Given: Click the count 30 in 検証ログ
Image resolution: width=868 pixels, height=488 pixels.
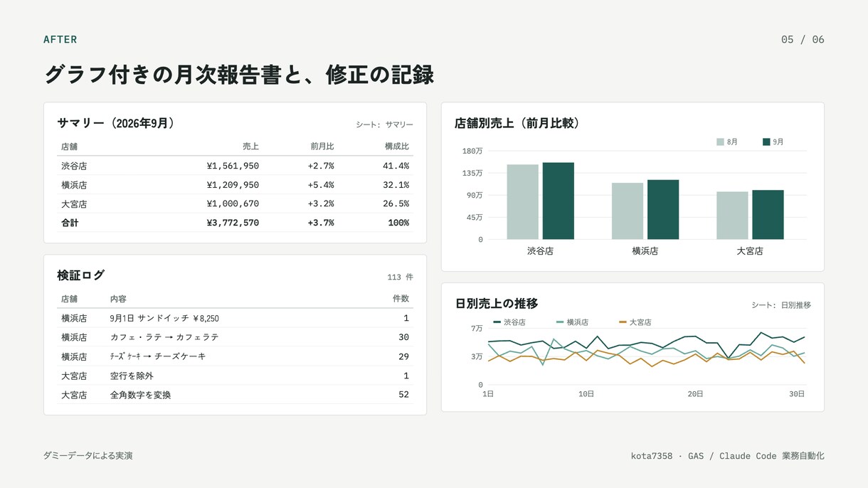Looking at the screenshot, I should click(403, 337).
